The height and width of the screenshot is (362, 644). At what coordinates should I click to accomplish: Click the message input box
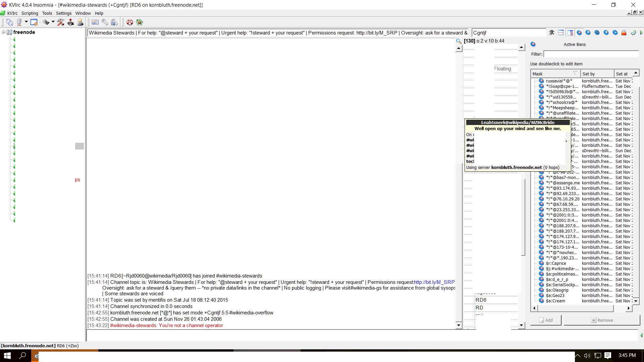362,335
